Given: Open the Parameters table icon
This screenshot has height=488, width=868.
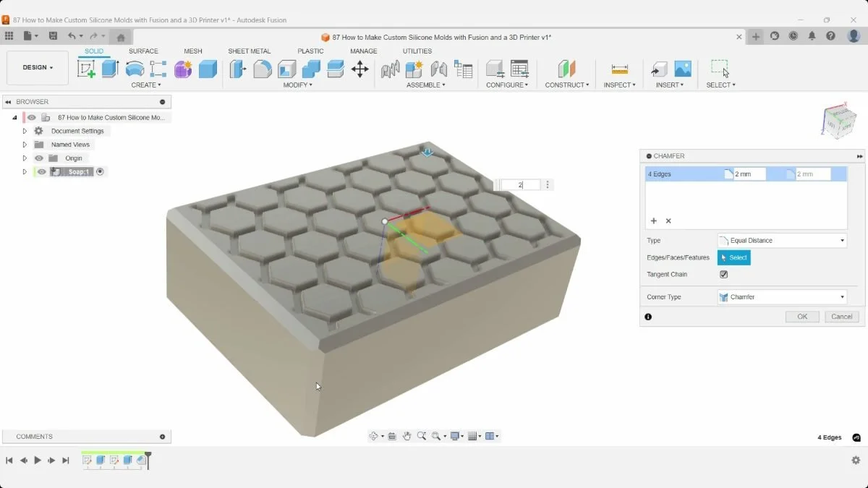Looking at the screenshot, I should click(x=519, y=69).
